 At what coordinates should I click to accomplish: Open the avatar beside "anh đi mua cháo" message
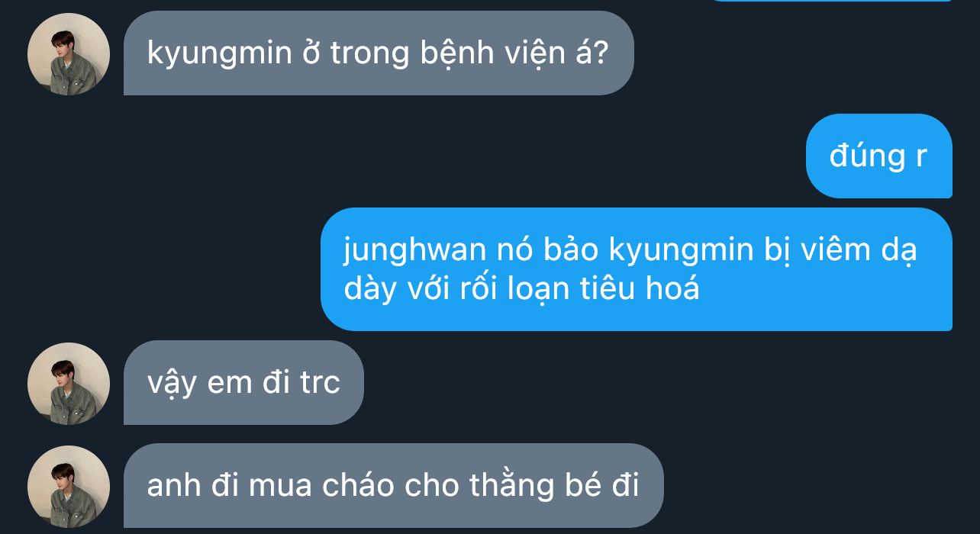69,487
